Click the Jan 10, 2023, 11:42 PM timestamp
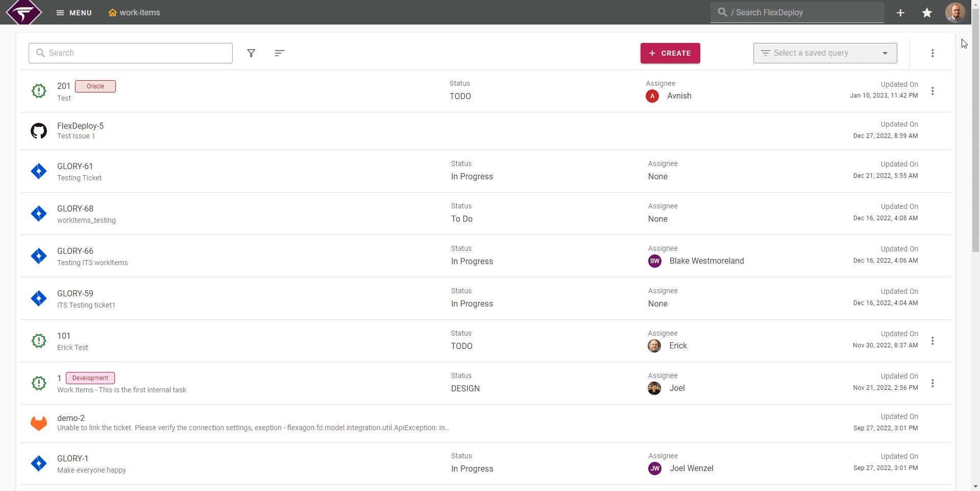This screenshot has height=491, width=980. 884,96
